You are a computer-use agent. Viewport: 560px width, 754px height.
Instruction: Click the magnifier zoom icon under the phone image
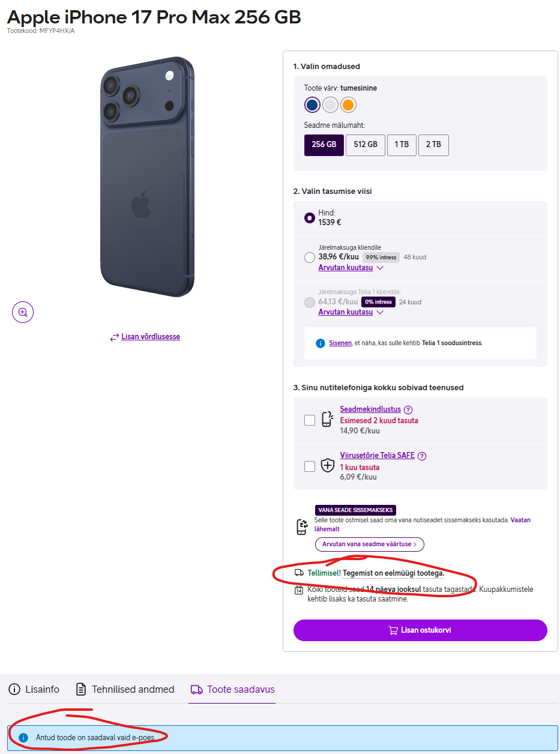(23, 312)
